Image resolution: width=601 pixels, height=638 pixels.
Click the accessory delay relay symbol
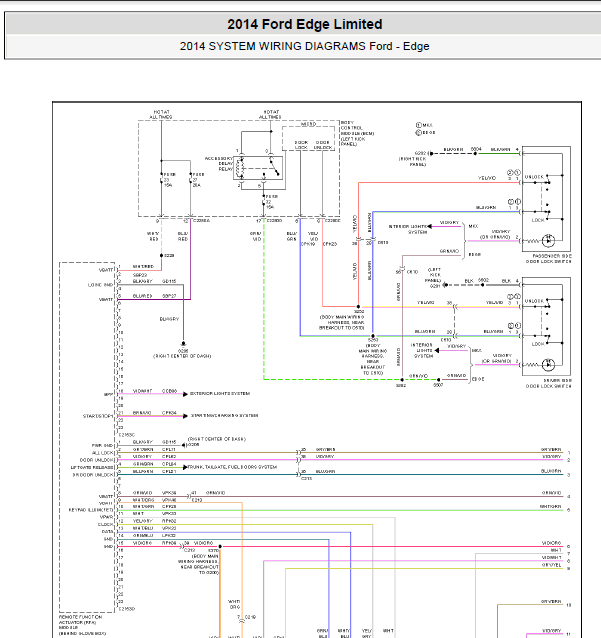click(258, 167)
